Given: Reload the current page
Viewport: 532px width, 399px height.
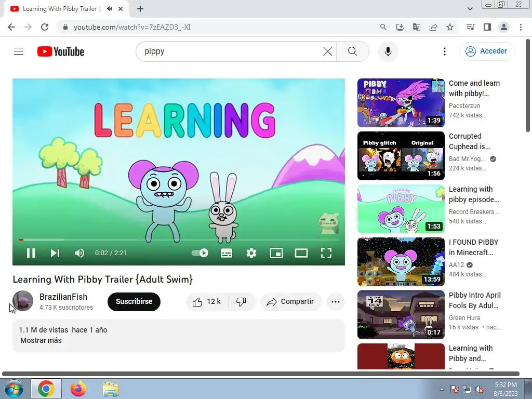Looking at the screenshot, I should pos(45,27).
